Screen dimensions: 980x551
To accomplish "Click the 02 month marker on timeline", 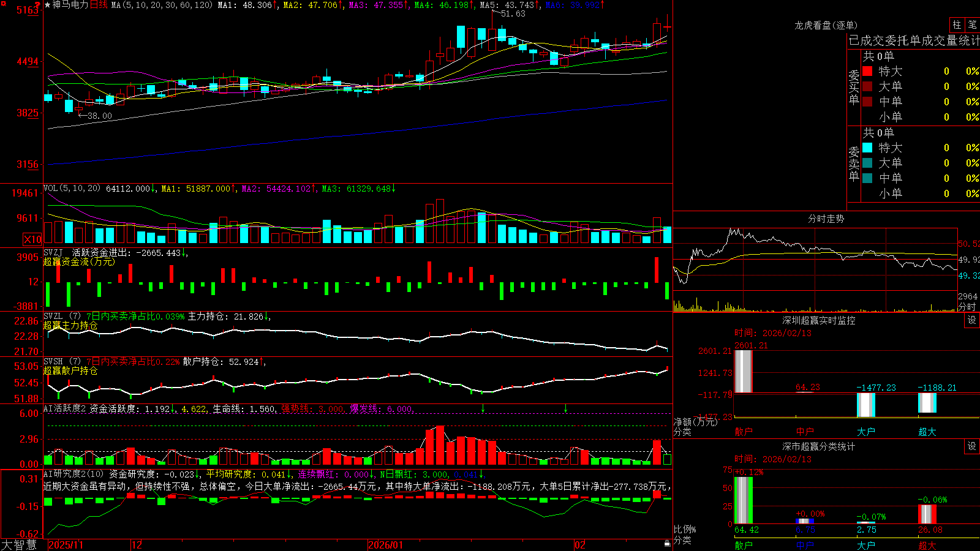I will click(x=580, y=545).
